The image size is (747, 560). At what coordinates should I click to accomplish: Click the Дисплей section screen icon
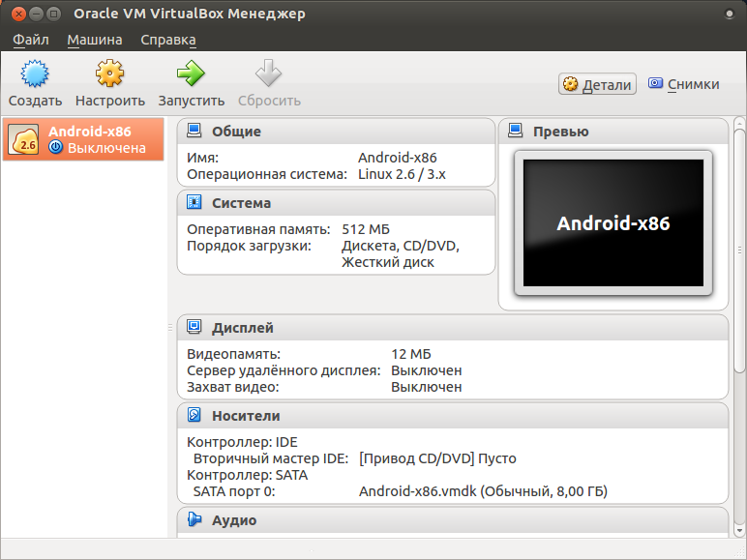(194, 327)
